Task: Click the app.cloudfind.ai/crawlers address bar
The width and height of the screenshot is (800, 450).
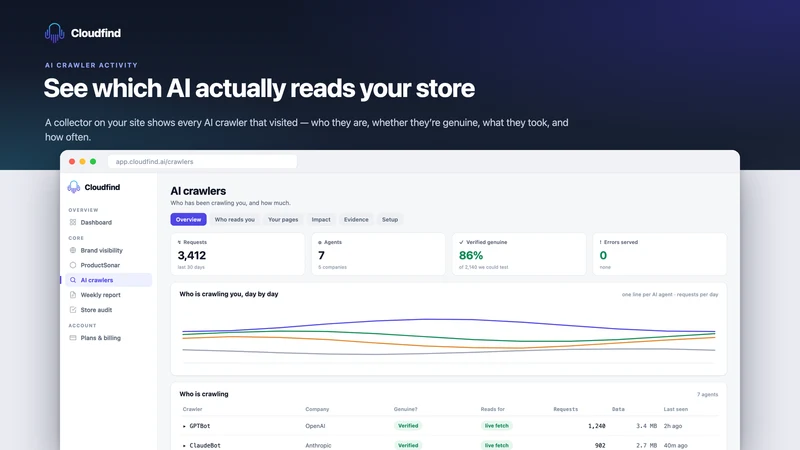Action: click(x=203, y=162)
